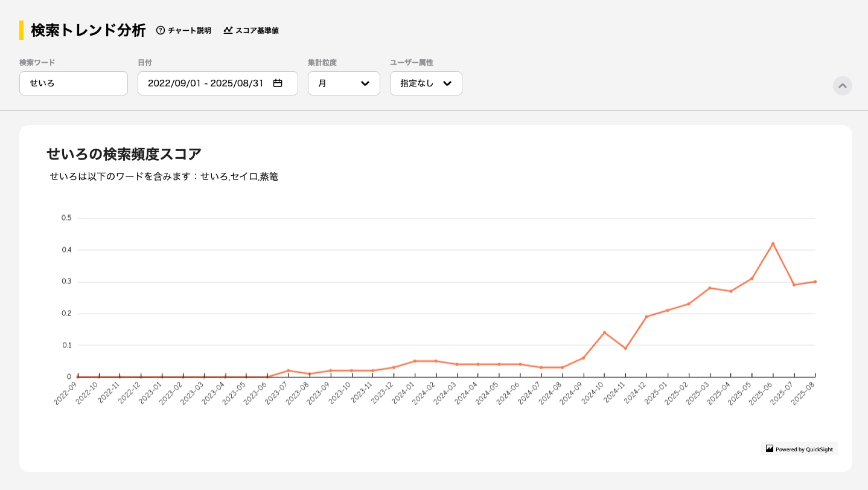Screen dimensions: 868x490
Task: Select the 2024-10 data point on line
Action: click(x=604, y=332)
